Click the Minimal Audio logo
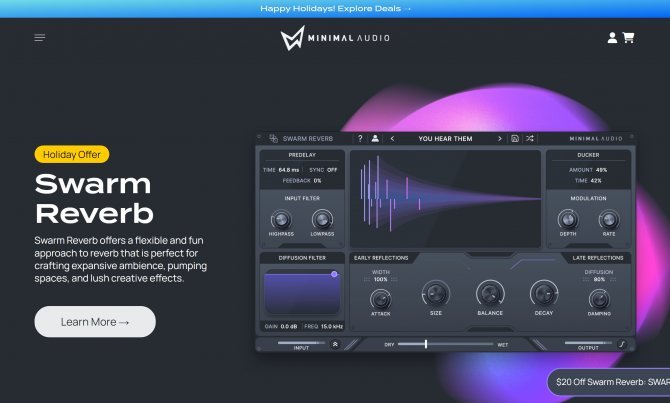This screenshot has height=403, width=670. tap(335, 38)
